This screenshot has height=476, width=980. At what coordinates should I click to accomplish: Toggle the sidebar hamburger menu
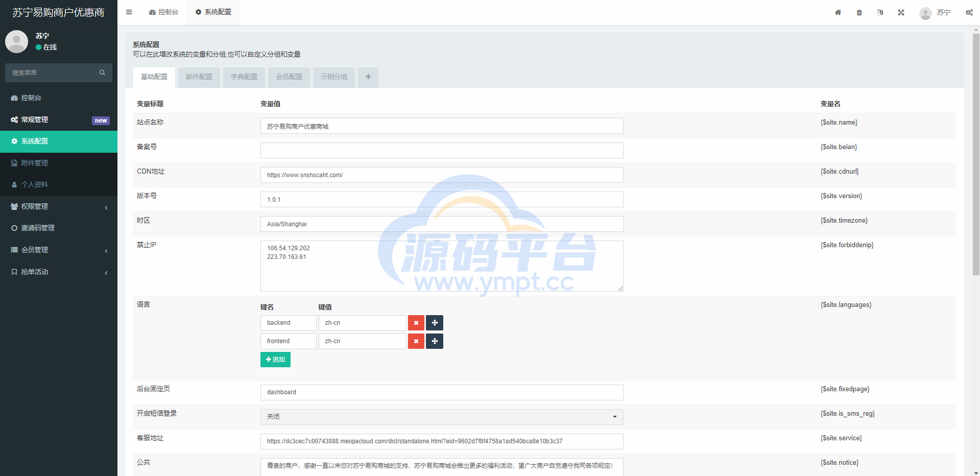tap(129, 12)
